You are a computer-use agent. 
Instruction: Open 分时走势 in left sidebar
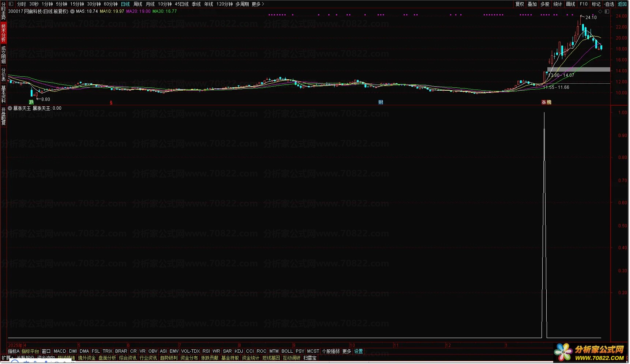pos(3,11)
